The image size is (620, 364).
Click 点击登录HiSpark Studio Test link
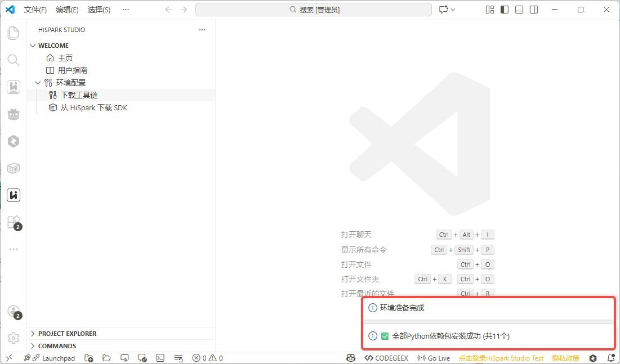tap(501, 358)
